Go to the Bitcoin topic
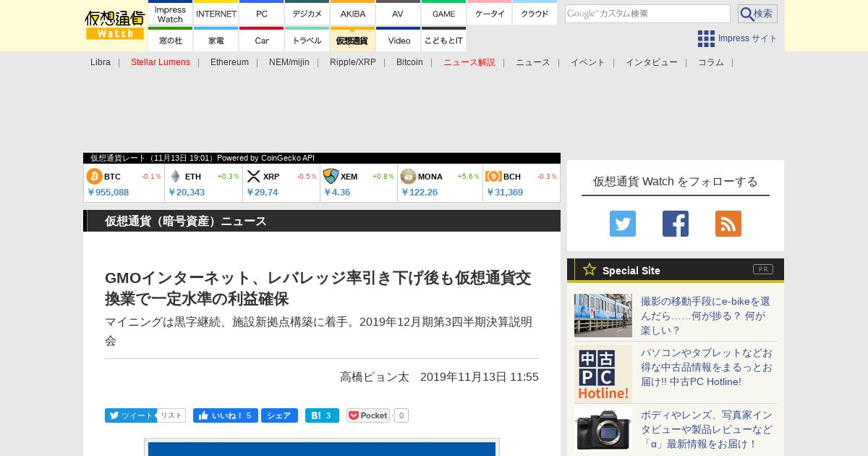Viewport: 868px width, 456px height. (409, 62)
